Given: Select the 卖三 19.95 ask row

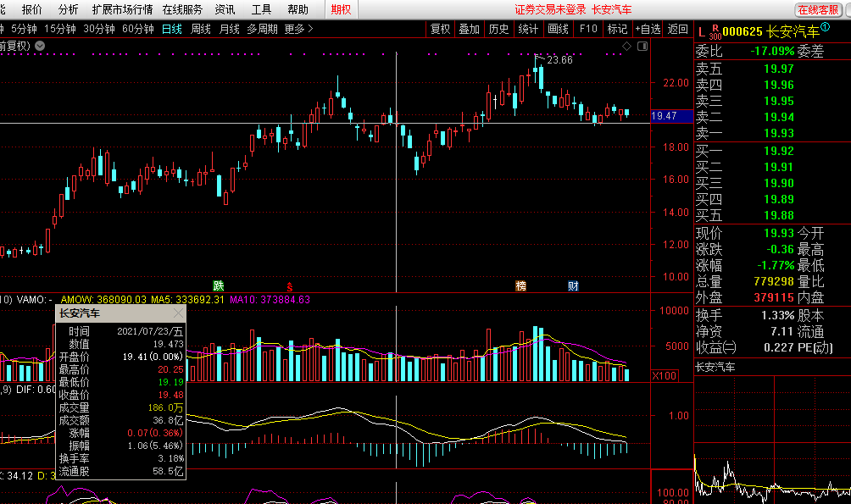Looking at the screenshot, I should (x=772, y=102).
